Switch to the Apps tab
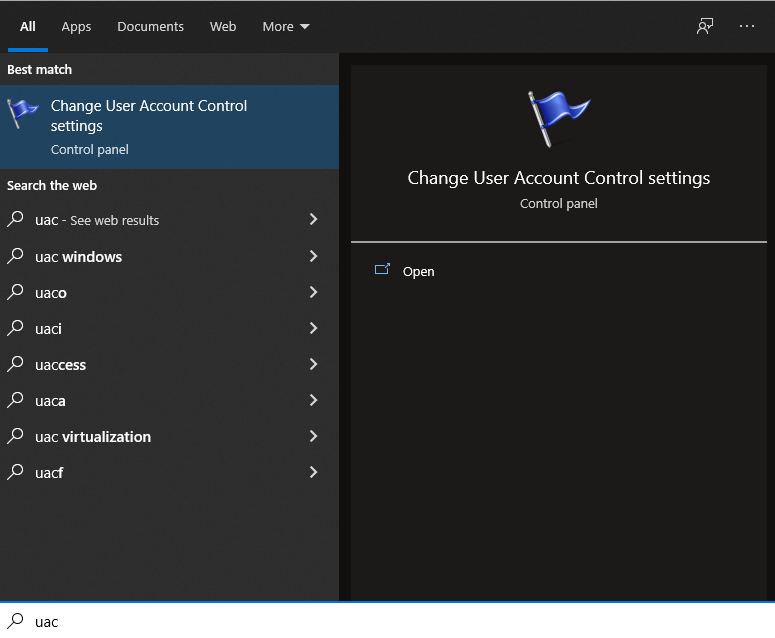The image size is (775, 638). (76, 26)
